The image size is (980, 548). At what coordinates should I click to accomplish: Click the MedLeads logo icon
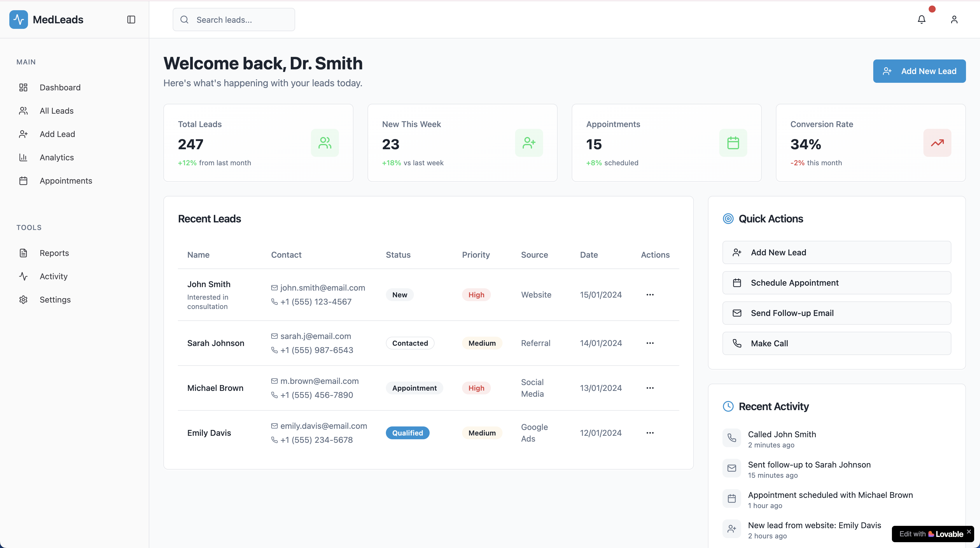19,20
